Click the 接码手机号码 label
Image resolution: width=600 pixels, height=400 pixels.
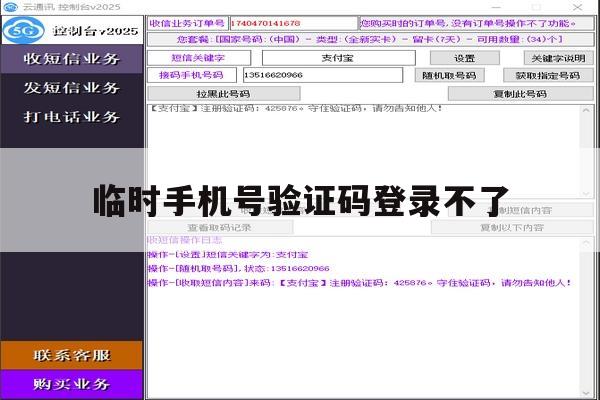192,75
